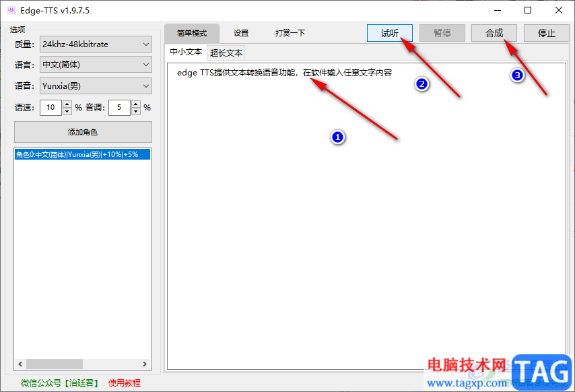Open the 语言 language dropdown
The width and height of the screenshot is (575, 392).
96,65
